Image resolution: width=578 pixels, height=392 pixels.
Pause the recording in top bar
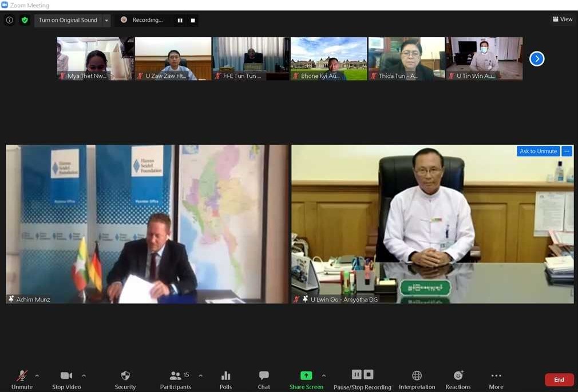(x=180, y=20)
